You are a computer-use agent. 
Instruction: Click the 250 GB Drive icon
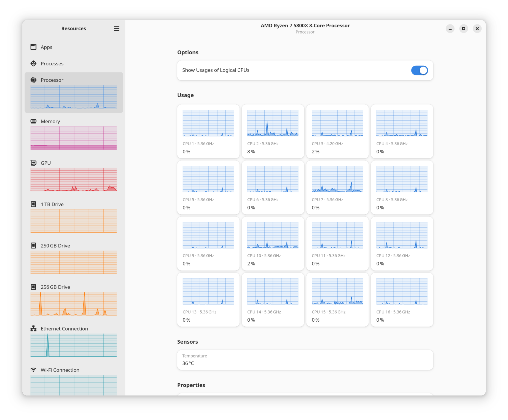click(33, 246)
